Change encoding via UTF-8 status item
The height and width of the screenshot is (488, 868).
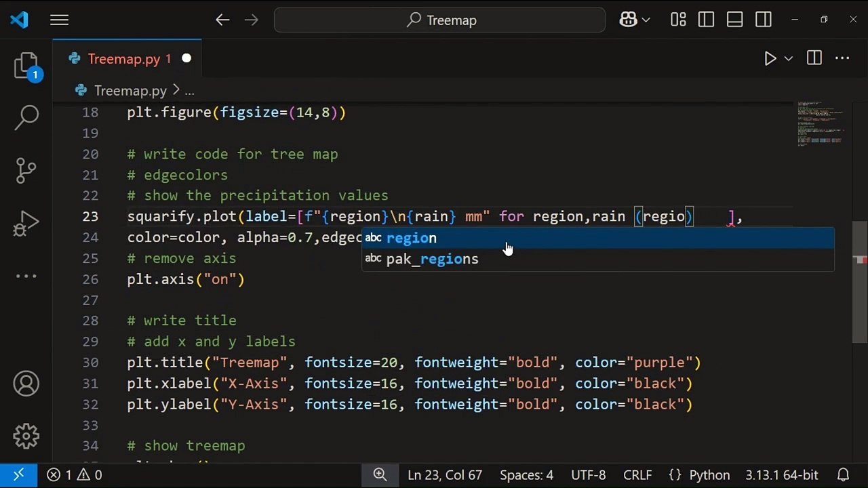(589, 475)
